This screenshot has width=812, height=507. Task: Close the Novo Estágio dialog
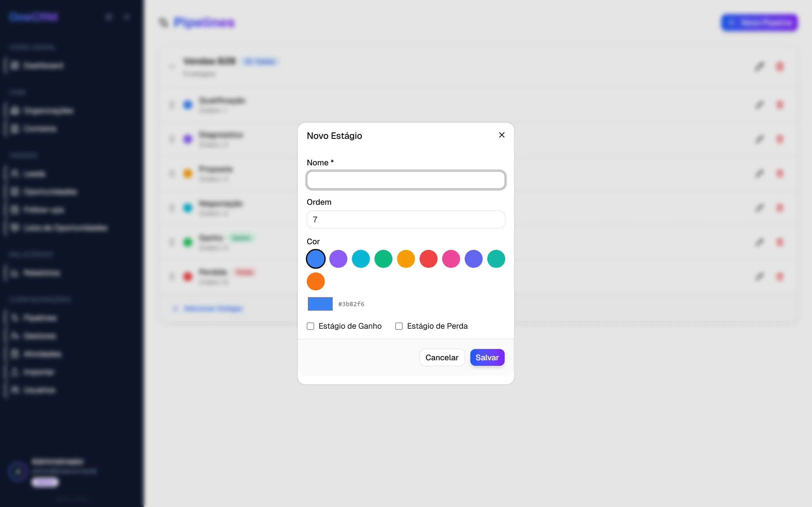pos(502,135)
